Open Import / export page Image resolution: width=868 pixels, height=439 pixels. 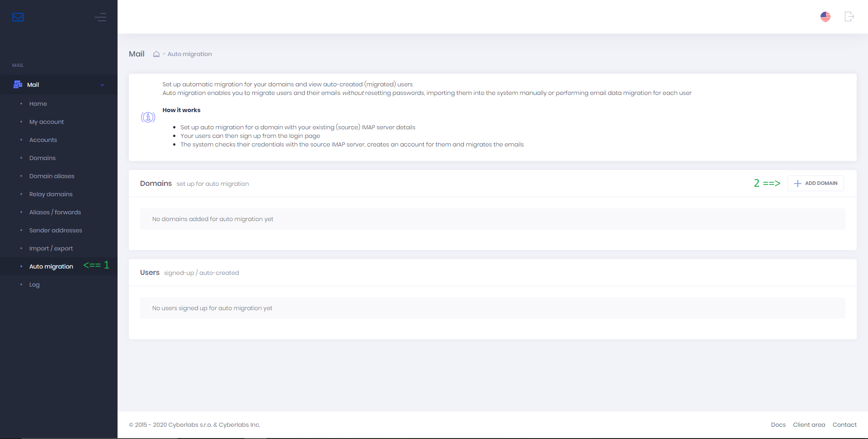click(x=51, y=249)
